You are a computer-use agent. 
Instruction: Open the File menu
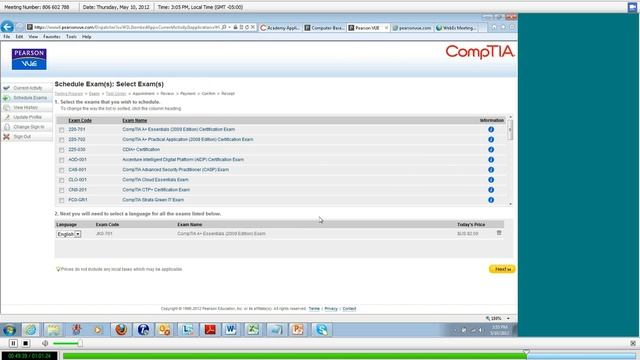tap(7, 37)
